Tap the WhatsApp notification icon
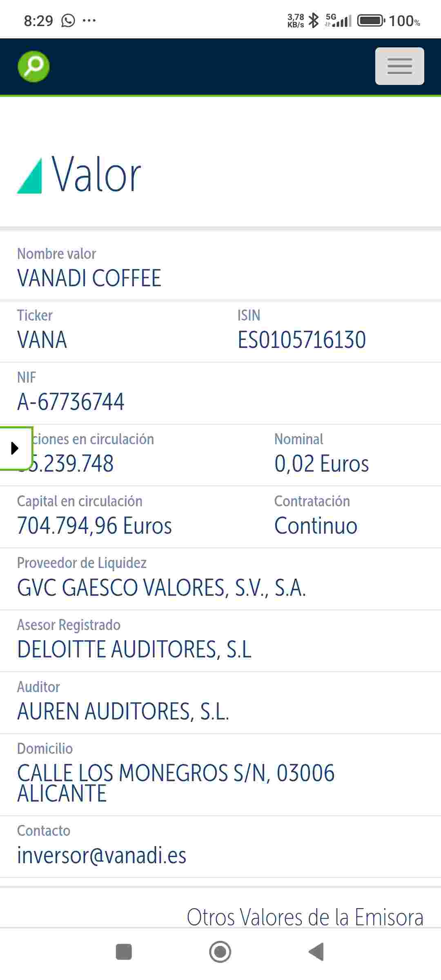 68,20
